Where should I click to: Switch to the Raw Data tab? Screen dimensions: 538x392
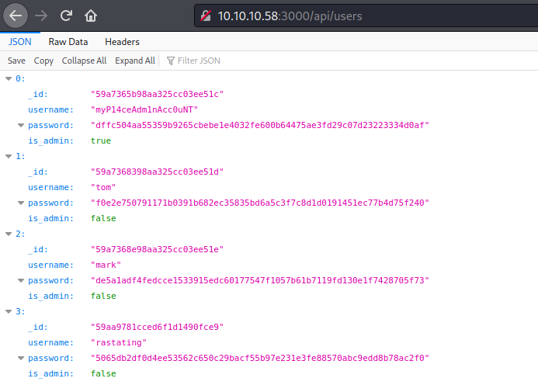(x=68, y=42)
